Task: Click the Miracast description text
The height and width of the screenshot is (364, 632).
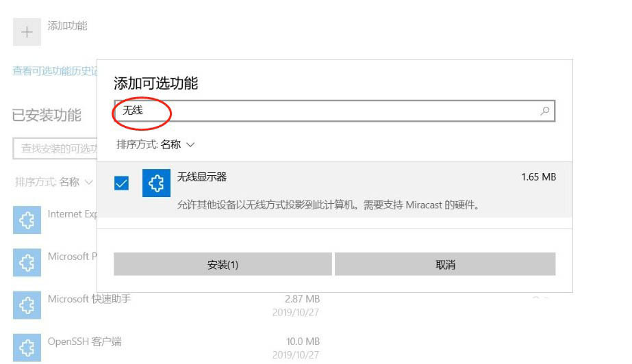Action: (329, 205)
